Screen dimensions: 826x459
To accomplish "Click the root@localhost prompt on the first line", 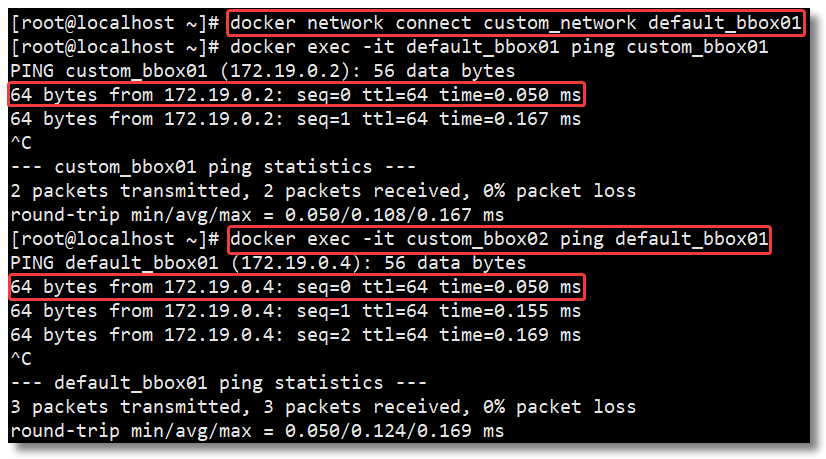I will (x=115, y=22).
